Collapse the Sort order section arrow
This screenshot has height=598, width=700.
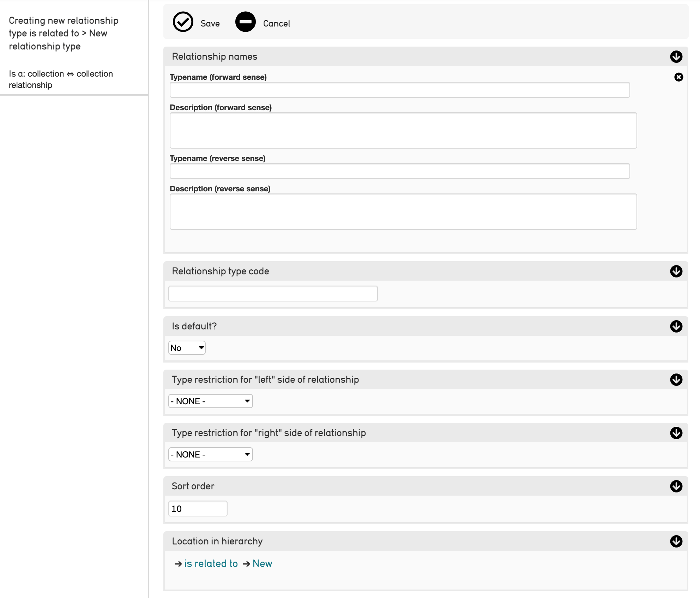tap(676, 486)
